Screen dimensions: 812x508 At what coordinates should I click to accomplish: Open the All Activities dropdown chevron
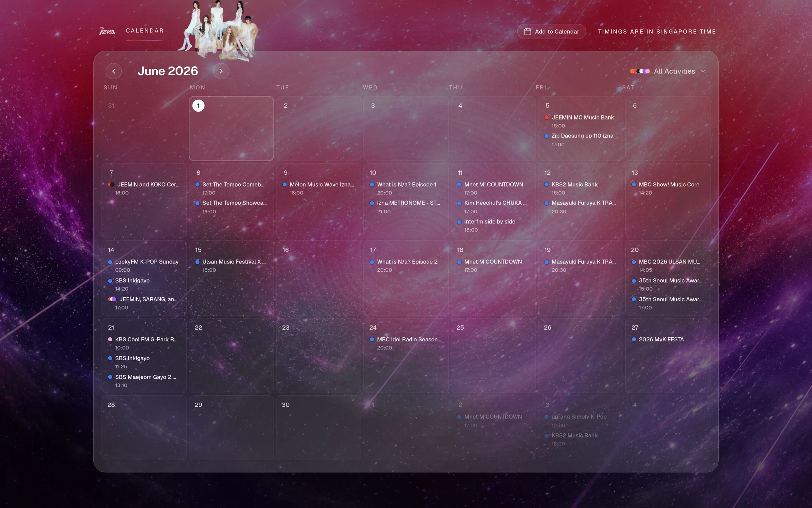coord(703,71)
